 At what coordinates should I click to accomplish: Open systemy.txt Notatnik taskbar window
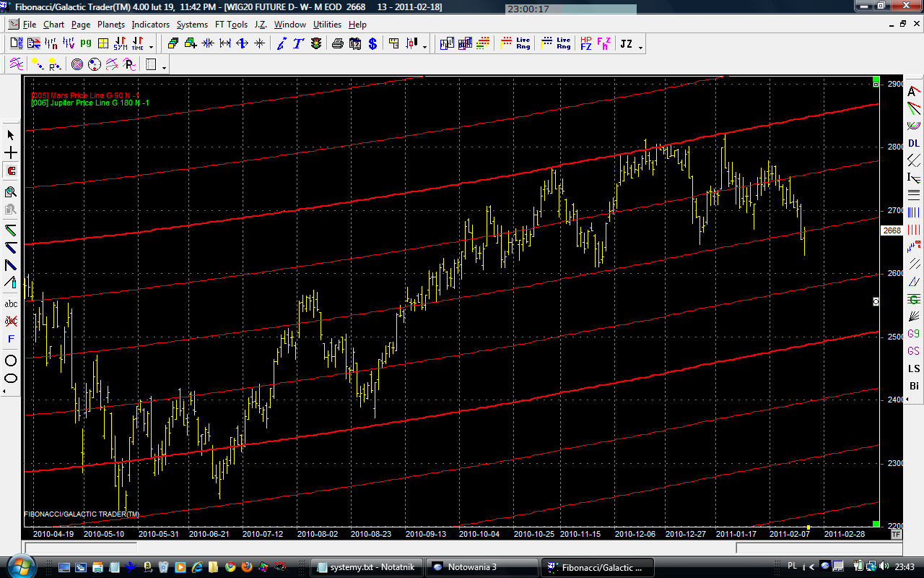coord(367,567)
